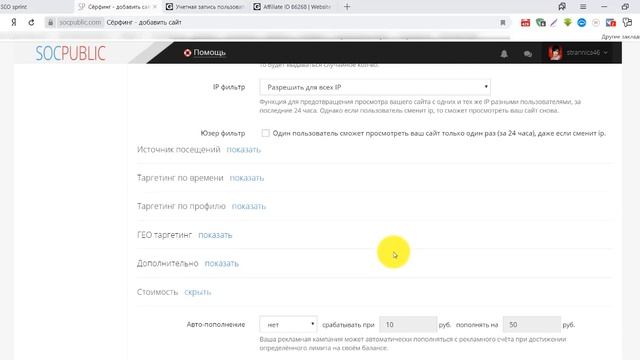Open the VK extension icon
The height and width of the screenshot is (360, 640).
click(611, 22)
